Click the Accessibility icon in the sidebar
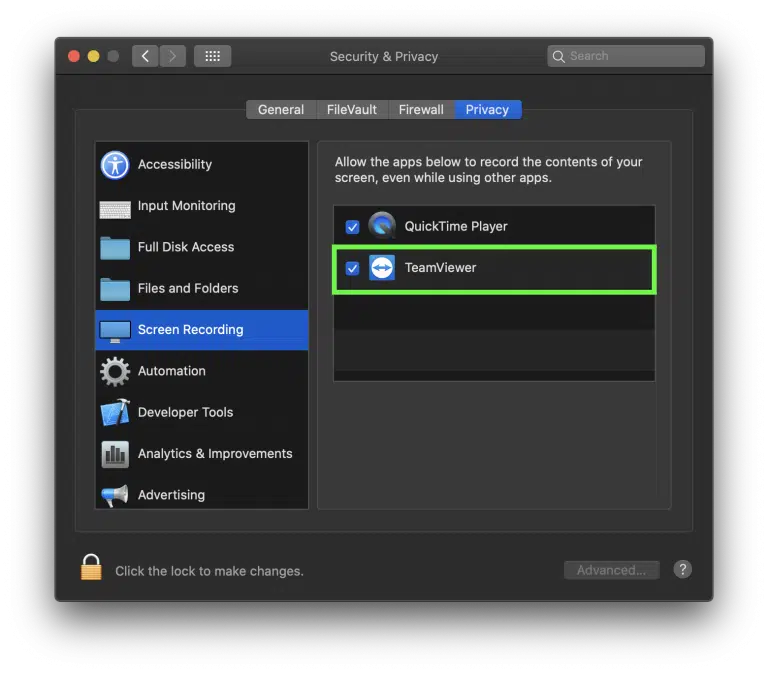Screen dimensions: 768x674 (x=115, y=165)
